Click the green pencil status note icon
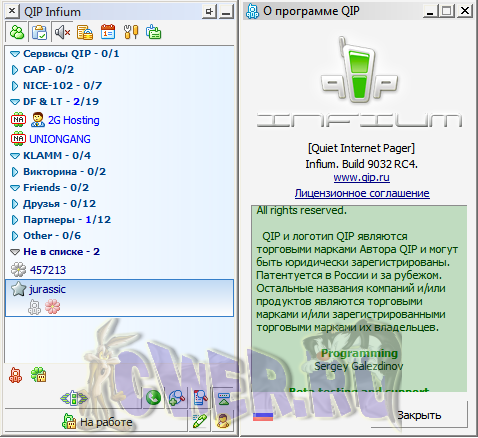 [200, 421]
